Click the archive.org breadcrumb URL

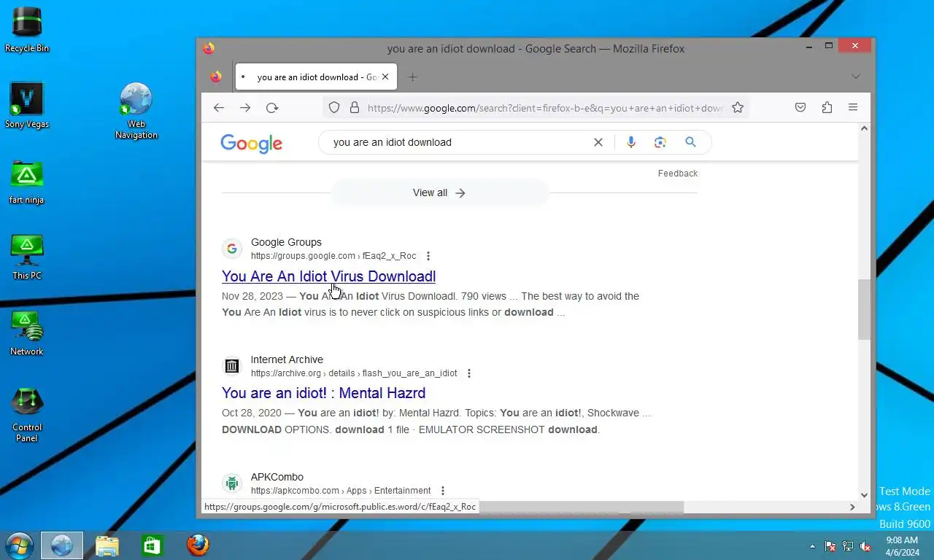tap(354, 373)
